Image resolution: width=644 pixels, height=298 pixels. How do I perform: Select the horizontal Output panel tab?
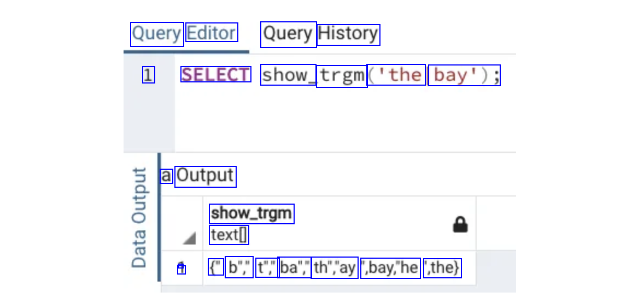point(204,176)
